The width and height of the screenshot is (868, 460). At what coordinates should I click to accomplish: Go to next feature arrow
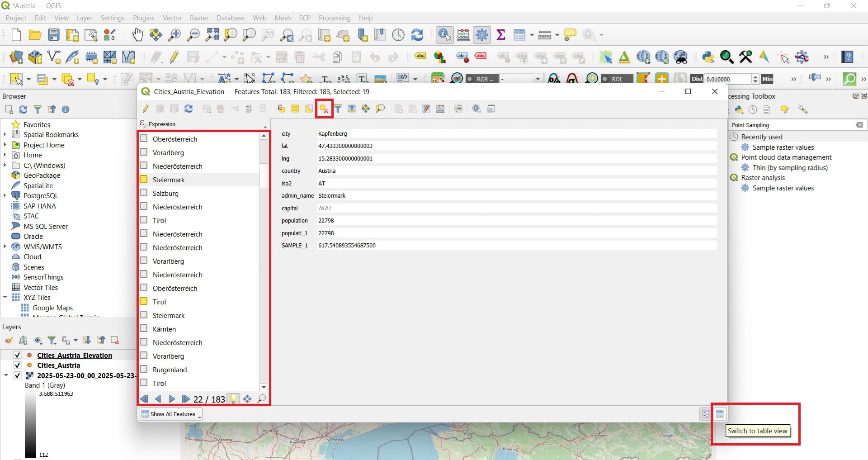172,399
